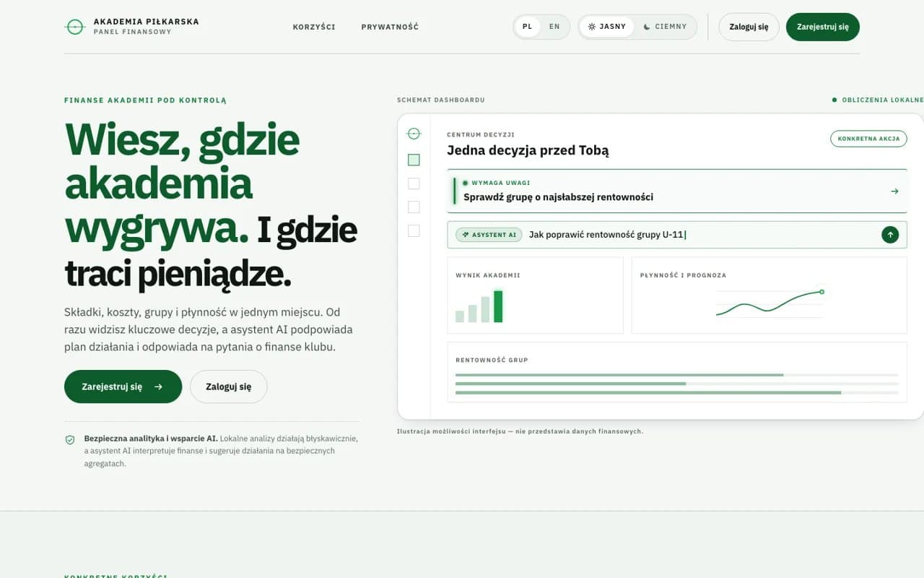924x578 pixels.
Task: Select the active green sidebar square
Action: pyautogui.click(x=414, y=160)
